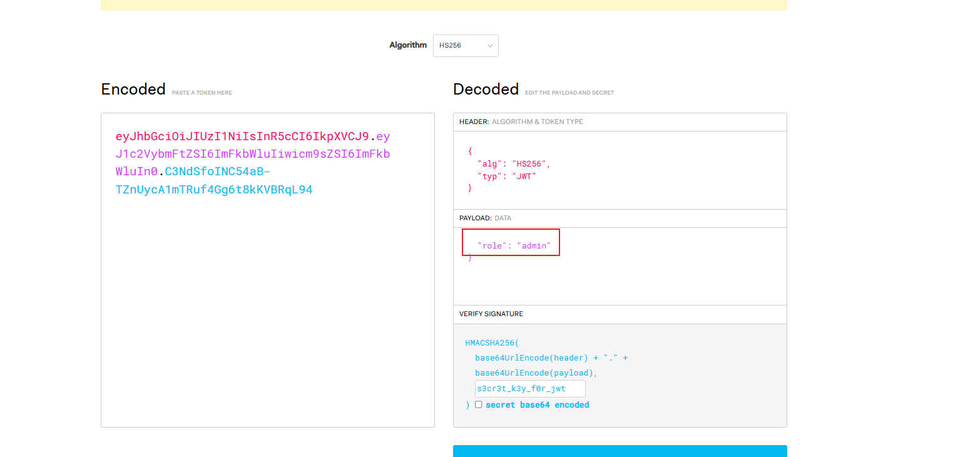Click the "role": "admin" payload line

click(x=514, y=245)
